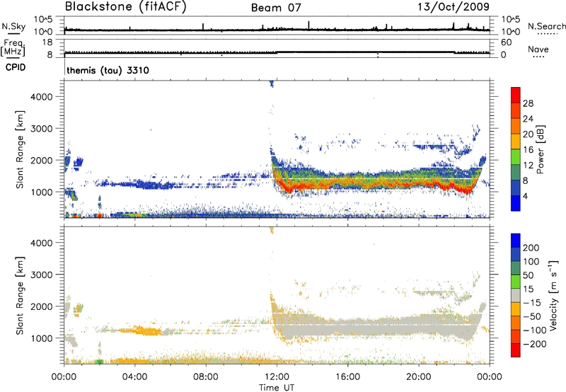Click the 'Time UT' axis label
Image resolution: width=566 pixels, height=392 pixels.
[277, 388]
